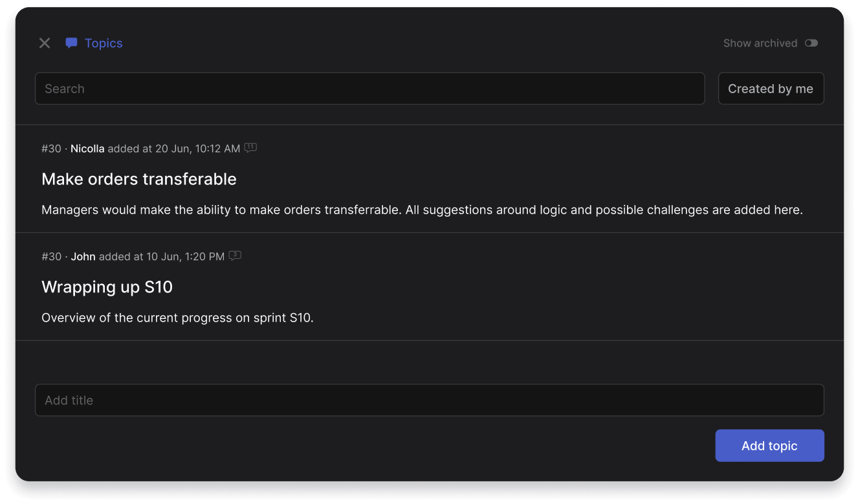
Task: Click the 10 Jun, 1:20 PM timestamp
Action: (x=185, y=257)
